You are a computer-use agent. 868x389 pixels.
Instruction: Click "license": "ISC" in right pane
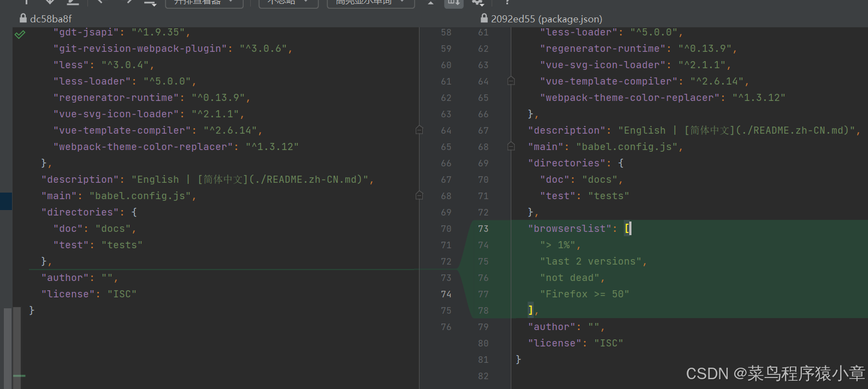tap(576, 343)
